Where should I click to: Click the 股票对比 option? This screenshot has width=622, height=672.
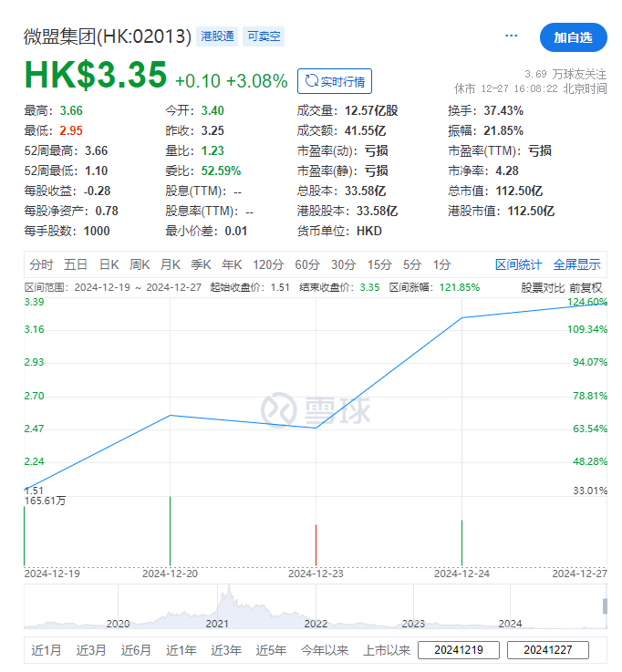click(x=543, y=287)
